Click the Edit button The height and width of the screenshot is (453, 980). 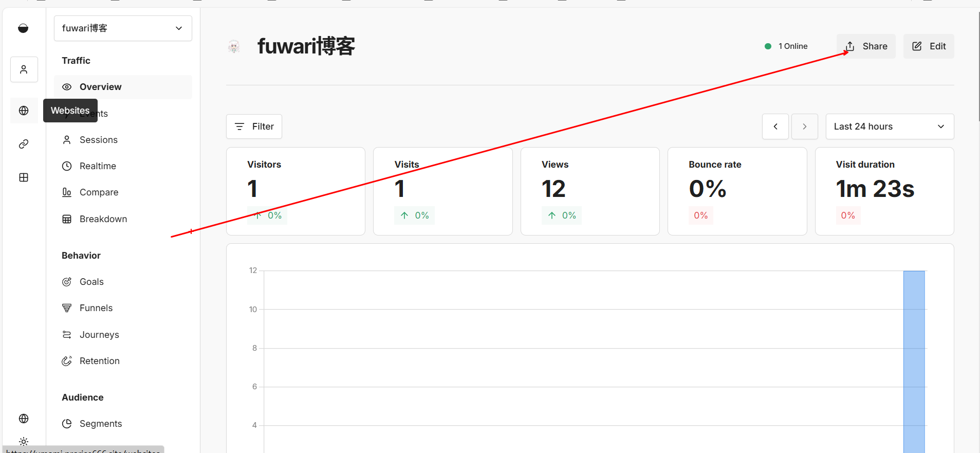(x=929, y=46)
